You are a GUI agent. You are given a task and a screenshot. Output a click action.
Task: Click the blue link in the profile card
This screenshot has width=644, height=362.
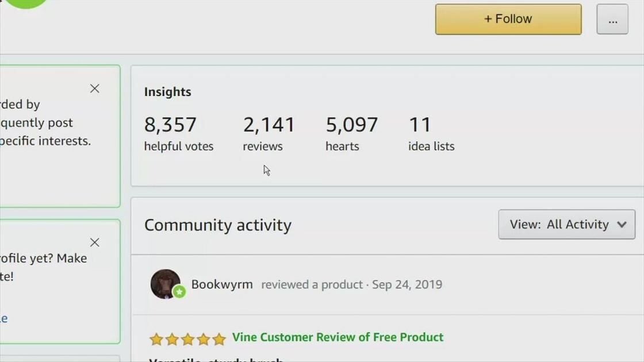[x=5, y=318]
